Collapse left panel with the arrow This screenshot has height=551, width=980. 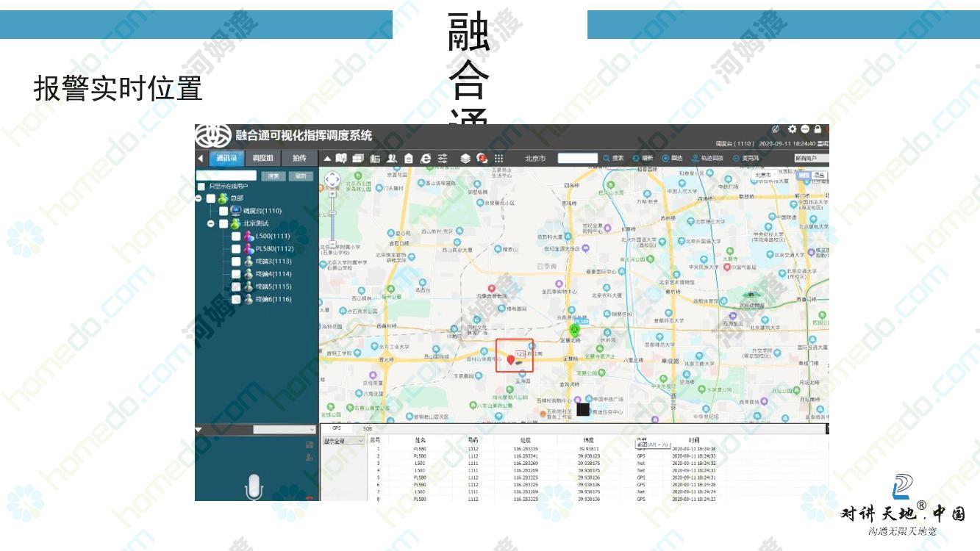click(201, 158)
